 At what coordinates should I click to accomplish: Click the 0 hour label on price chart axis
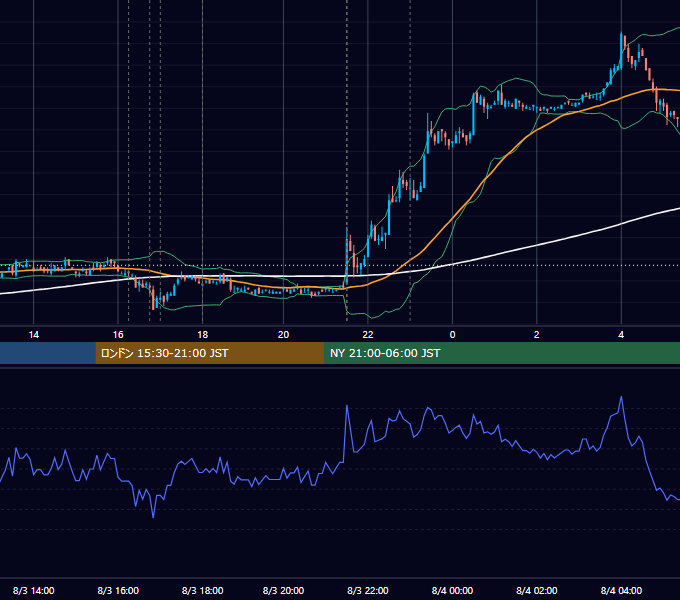tap(452, 335)
